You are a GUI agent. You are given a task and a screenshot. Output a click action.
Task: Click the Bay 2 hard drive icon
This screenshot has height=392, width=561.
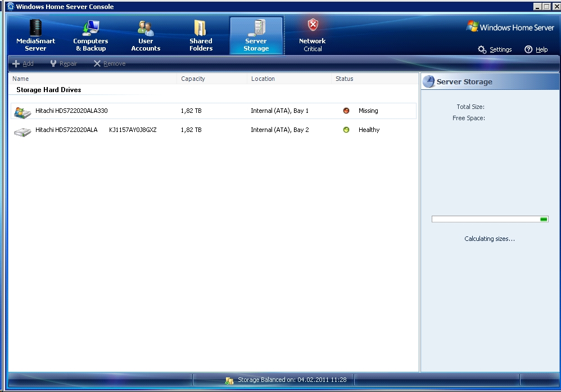(x=22, y=132)
